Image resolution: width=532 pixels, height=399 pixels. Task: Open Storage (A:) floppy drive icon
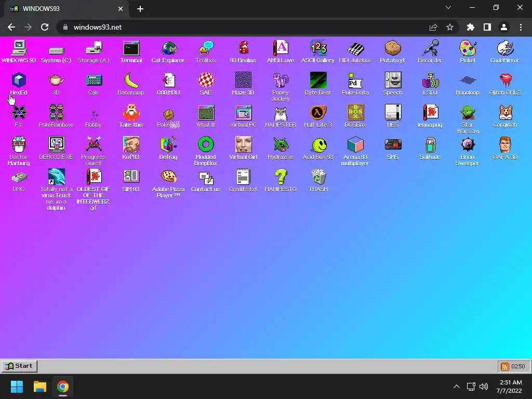(94, 51)
